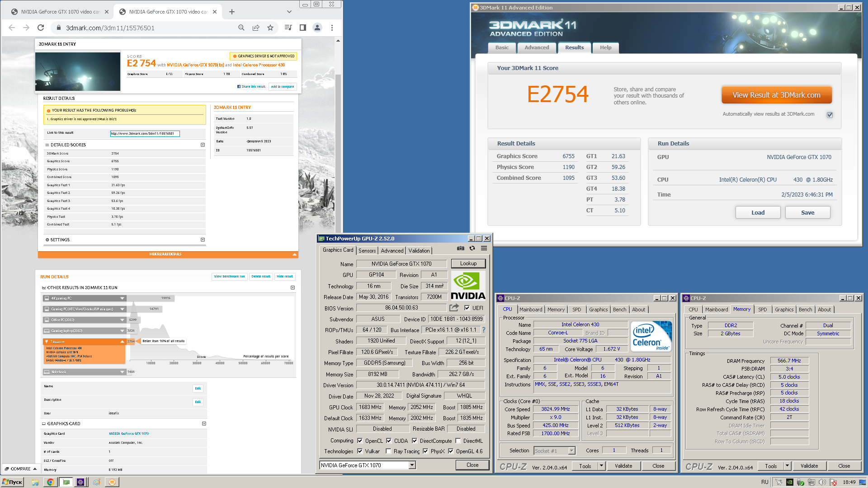The width and height of the screenshot is (868, 488).
Task: Switch to the Advanced tab in 3DMark 11
Action: [x=537, y=47]
